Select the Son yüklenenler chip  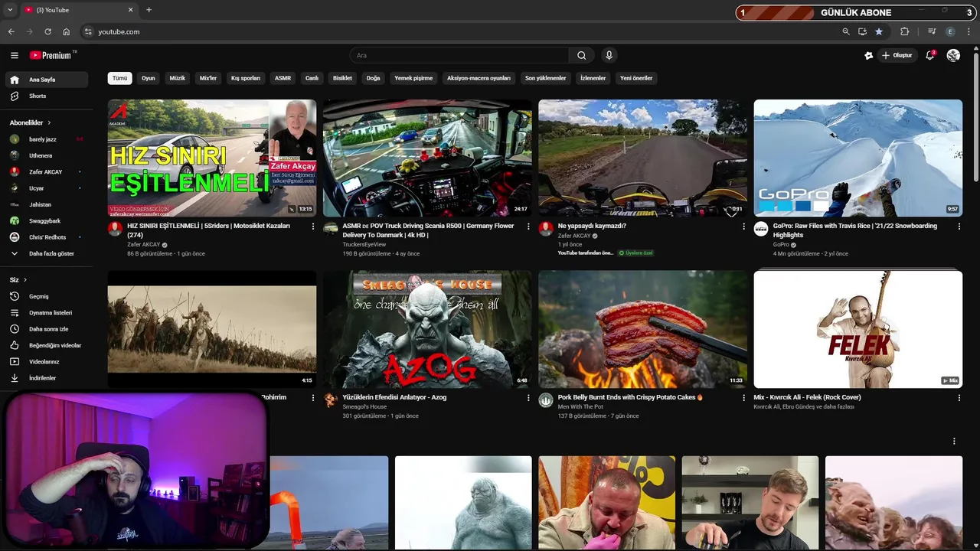[x=545, y=78]
